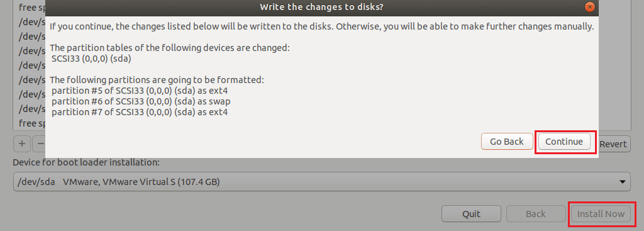
Task: Click the dialog title bar
Action: pos(321,7)
